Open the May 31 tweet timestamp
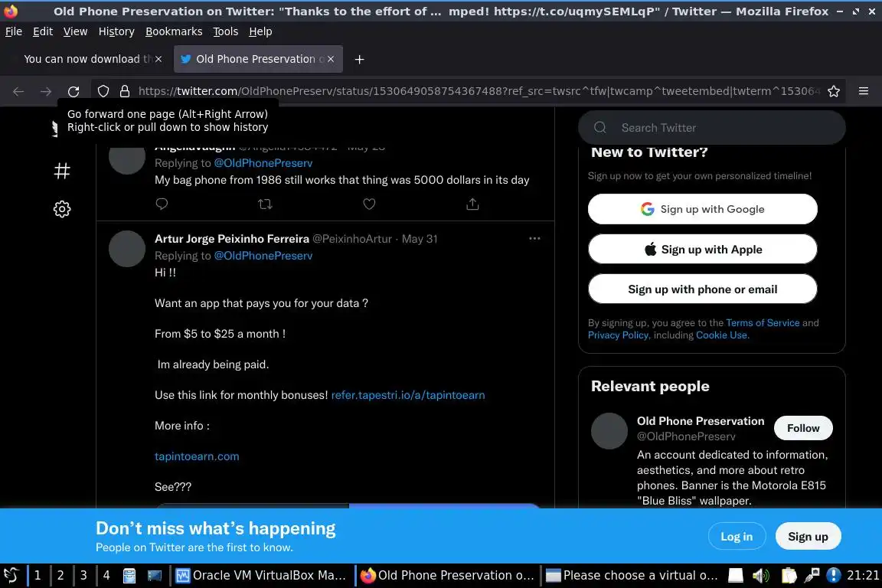This screenshot has height=588, width=882. pos(419,239)
